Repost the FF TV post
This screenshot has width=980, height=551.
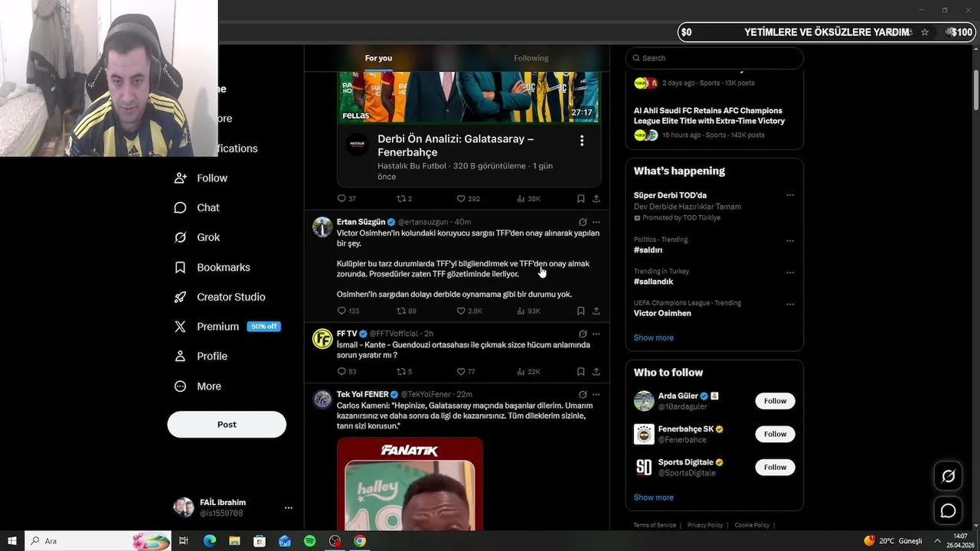pos(404,372)
